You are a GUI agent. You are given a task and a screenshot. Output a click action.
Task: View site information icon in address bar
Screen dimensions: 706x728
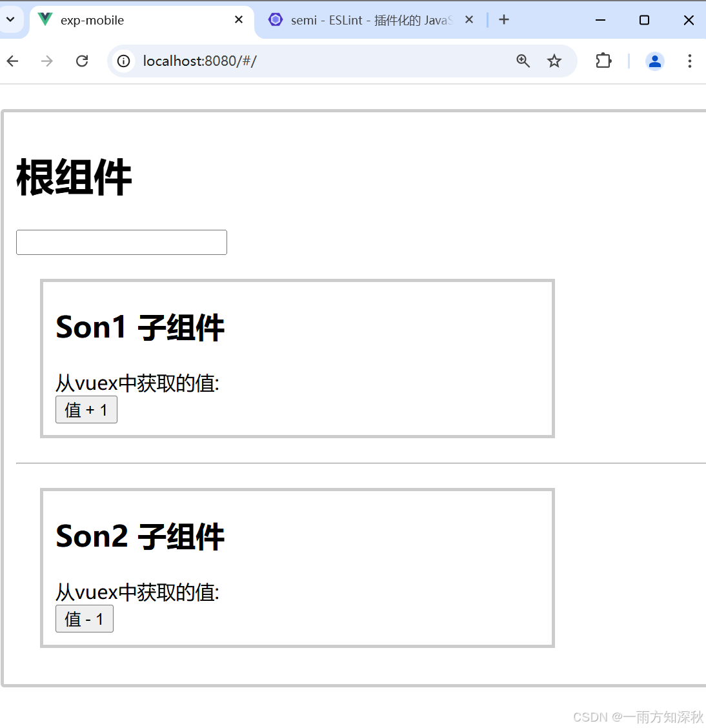123,61
